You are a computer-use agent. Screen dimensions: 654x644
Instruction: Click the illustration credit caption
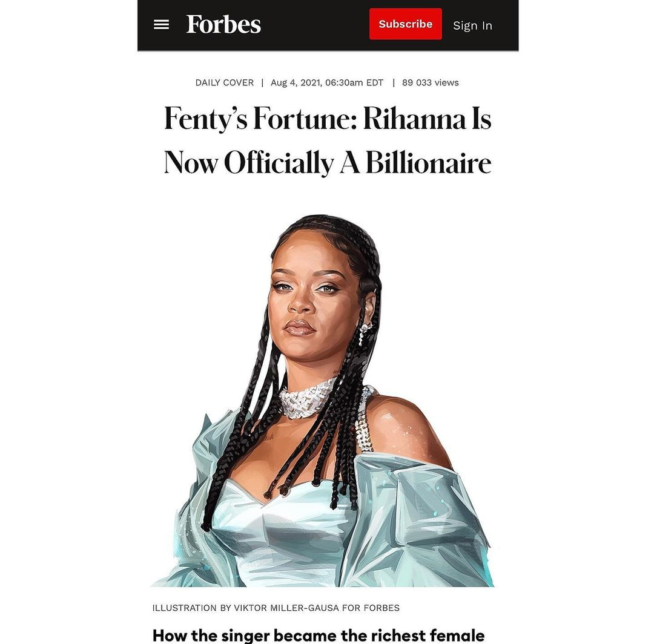(276, 608)
